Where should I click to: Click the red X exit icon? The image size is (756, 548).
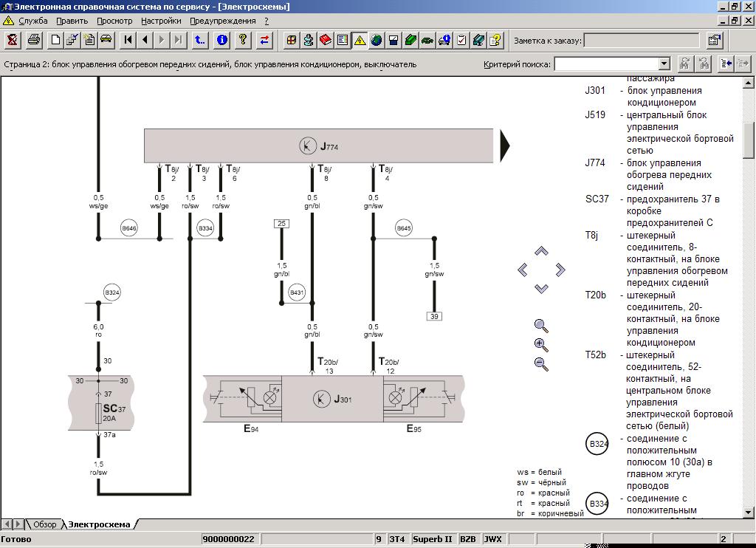13,40
